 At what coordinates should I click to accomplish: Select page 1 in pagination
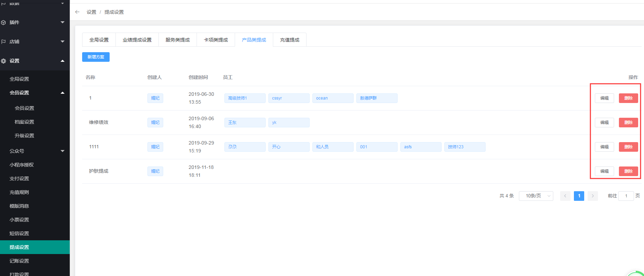[x=579, y=196]
